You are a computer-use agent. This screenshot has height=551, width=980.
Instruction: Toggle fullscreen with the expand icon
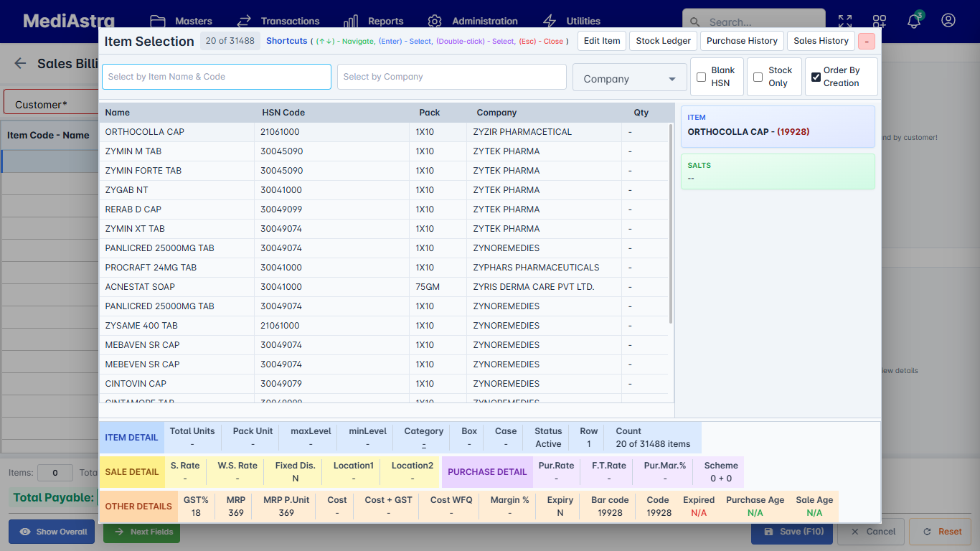click(845, 22)
